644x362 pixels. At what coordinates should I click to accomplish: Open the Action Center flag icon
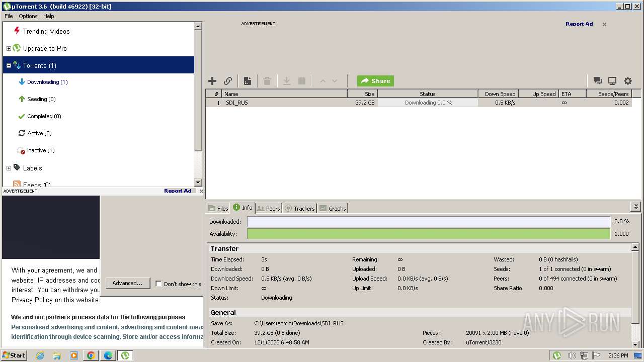coord(597,355)
